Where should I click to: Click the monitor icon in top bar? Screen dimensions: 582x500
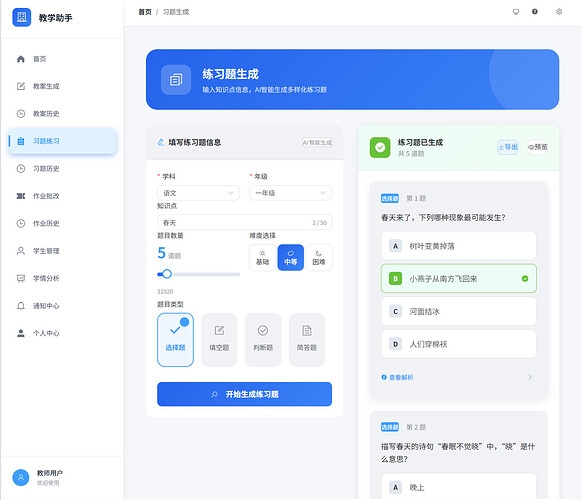[x=516, y=12]
